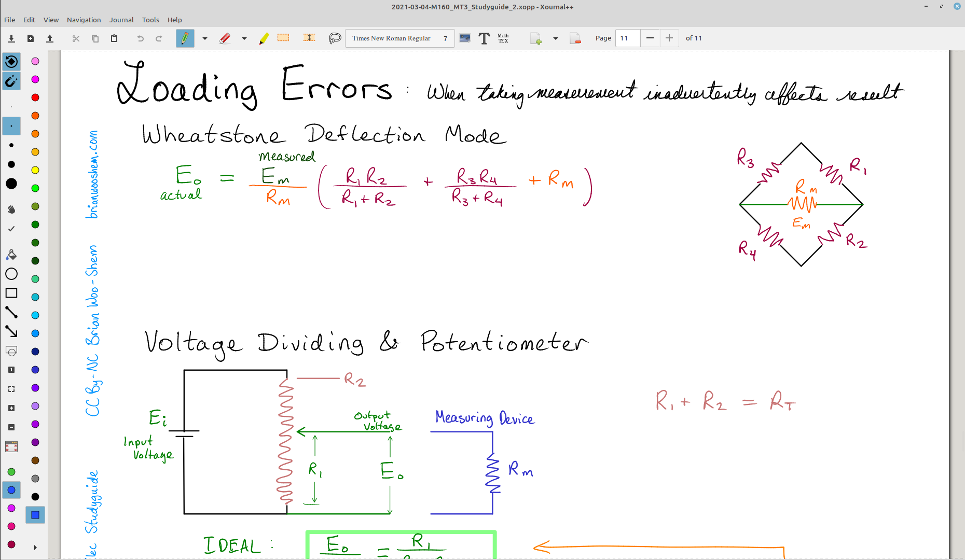Activate the hand tool for panning

pos(11,209)
